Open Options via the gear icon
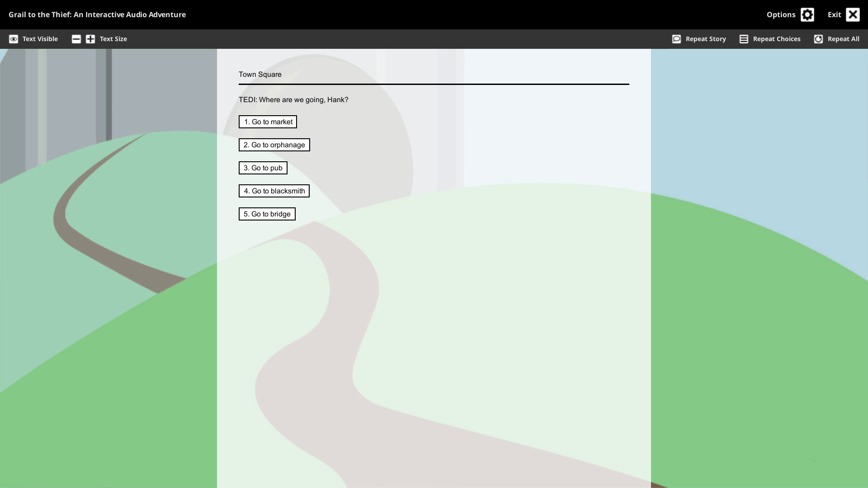Image resolution: width=868 pixels, height=488 pixels. tap(808, 14)
